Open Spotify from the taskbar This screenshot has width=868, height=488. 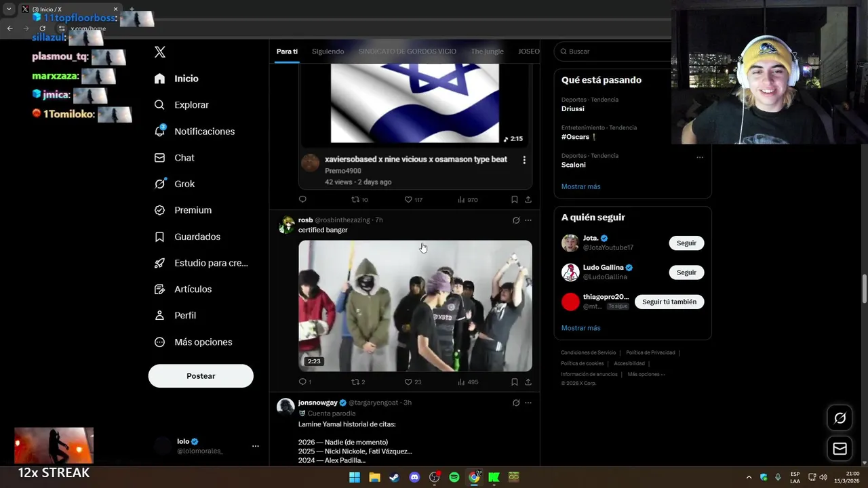[454, 477]
